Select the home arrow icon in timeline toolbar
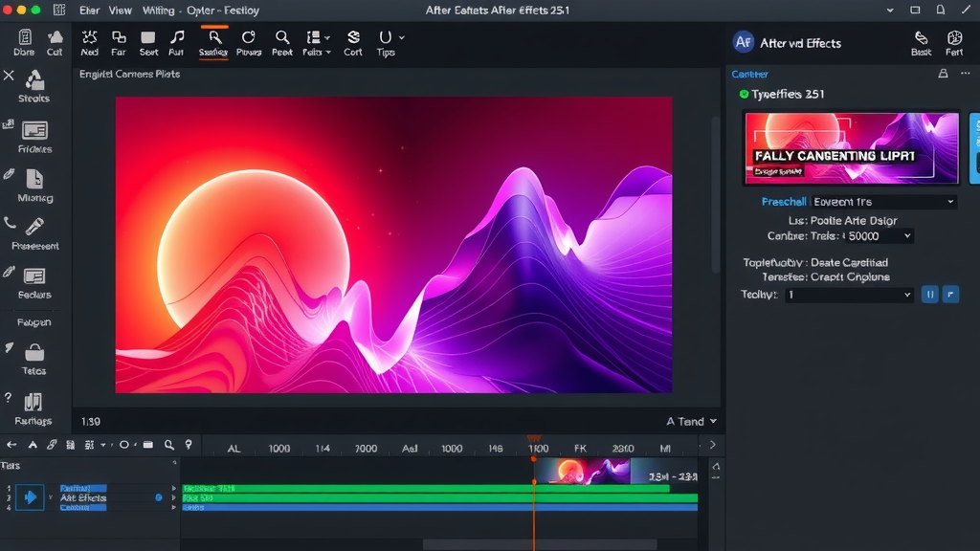Viewport: 980px width, 551px height. pos(11,446)
